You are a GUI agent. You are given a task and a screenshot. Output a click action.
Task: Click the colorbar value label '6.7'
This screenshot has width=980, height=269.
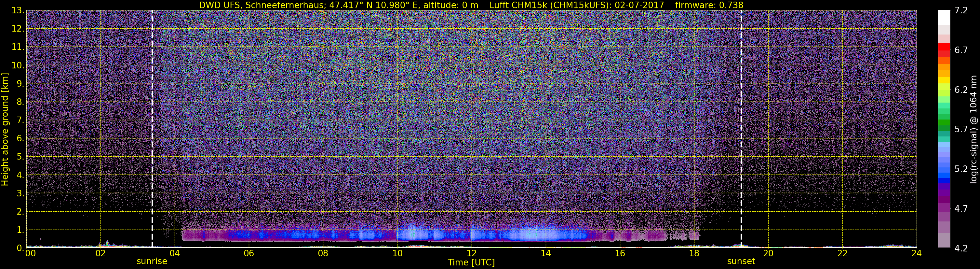[961, 50]
